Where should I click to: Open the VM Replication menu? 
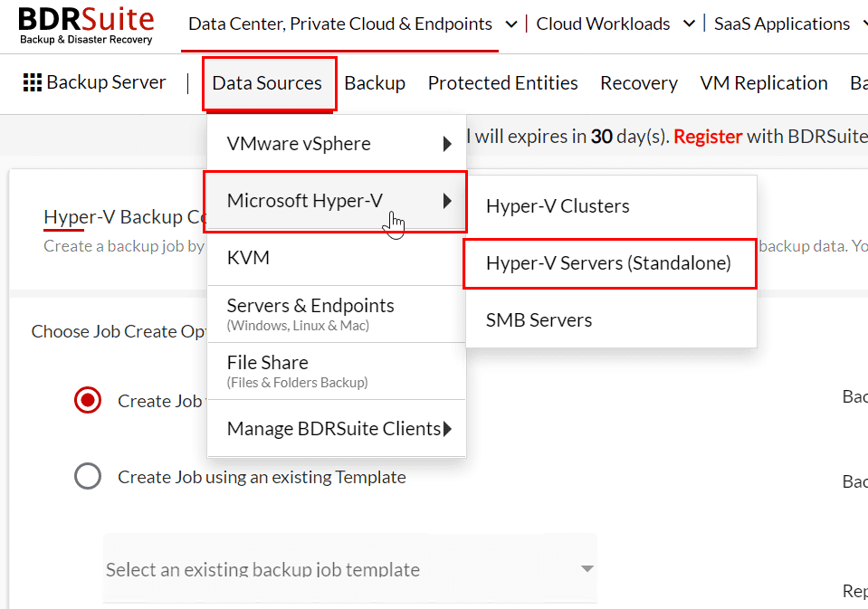764,83
